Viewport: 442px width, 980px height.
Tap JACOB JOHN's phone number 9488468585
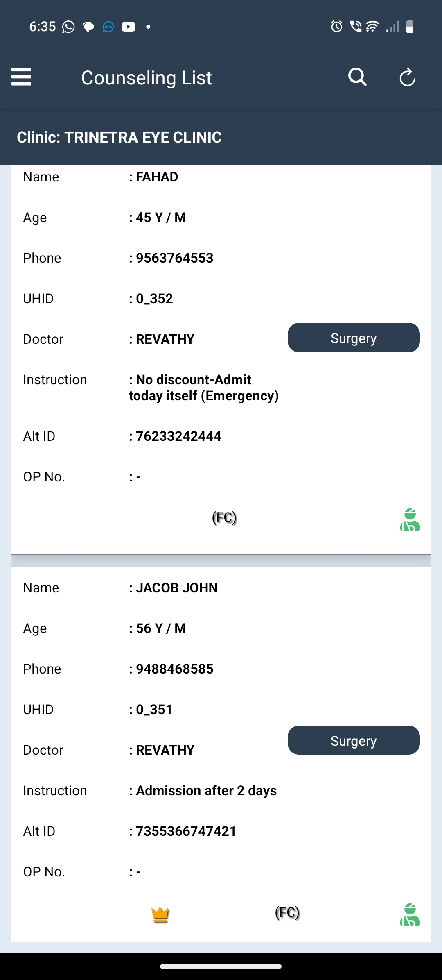pos(174,669)
